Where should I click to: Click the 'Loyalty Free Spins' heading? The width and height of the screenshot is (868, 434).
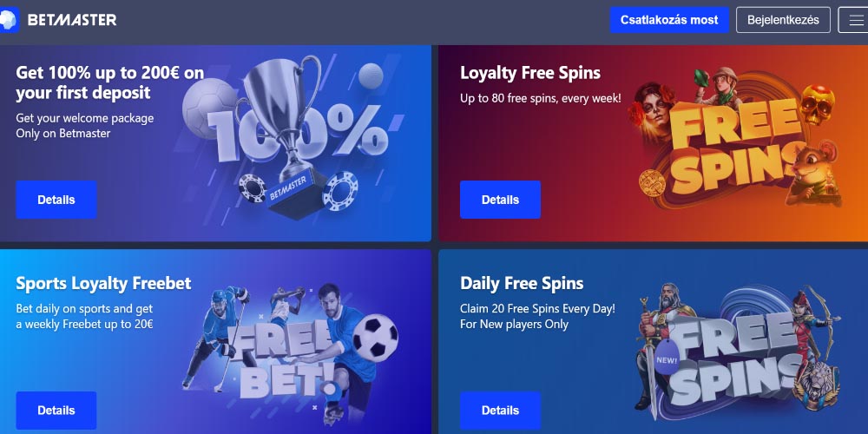pos(529,73)
